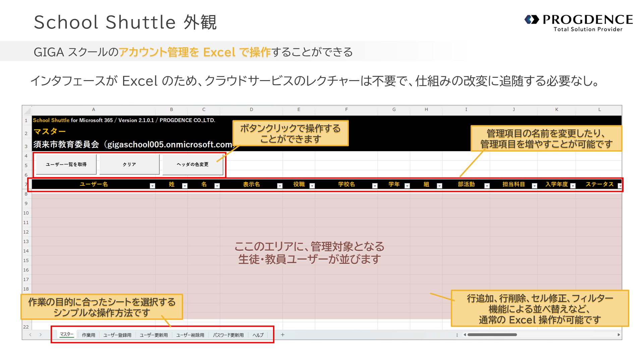The width and height of the screenshot is (644, 362).
Task: Open the 組 column filter dropdown
Action: coord(439,186)
